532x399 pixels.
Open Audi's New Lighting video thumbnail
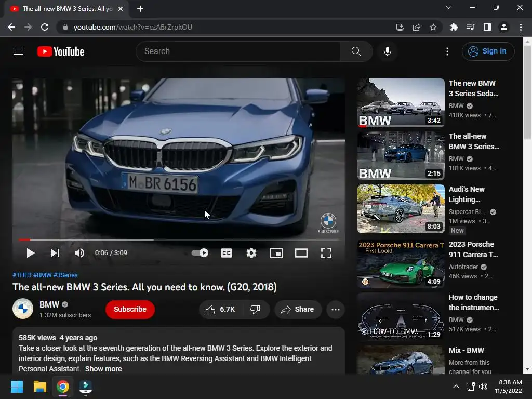[401, 209]
